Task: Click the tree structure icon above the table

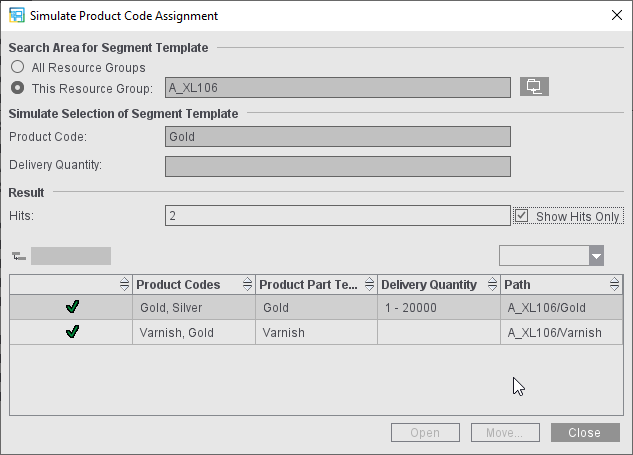Action: coord(17,256)
